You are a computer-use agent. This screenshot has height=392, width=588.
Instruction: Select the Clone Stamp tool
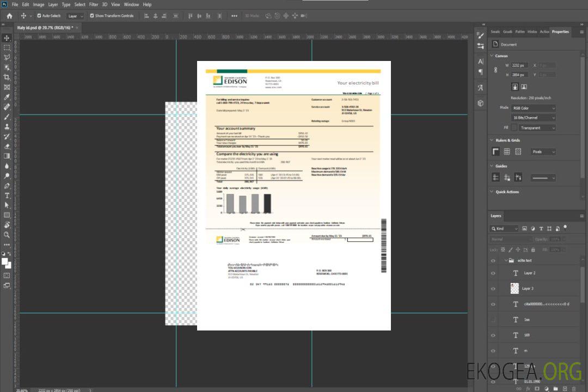(7, 126)
